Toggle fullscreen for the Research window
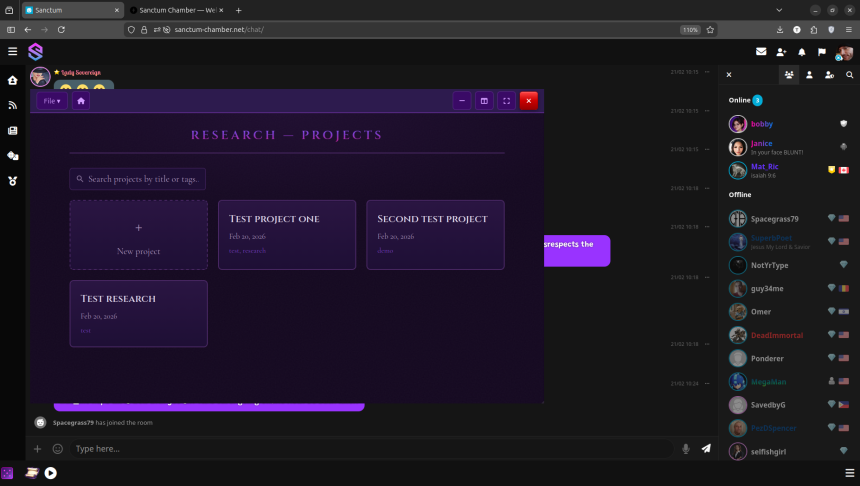Image resolution: width=860 pixels, height=486 pixels. point(506,101)
